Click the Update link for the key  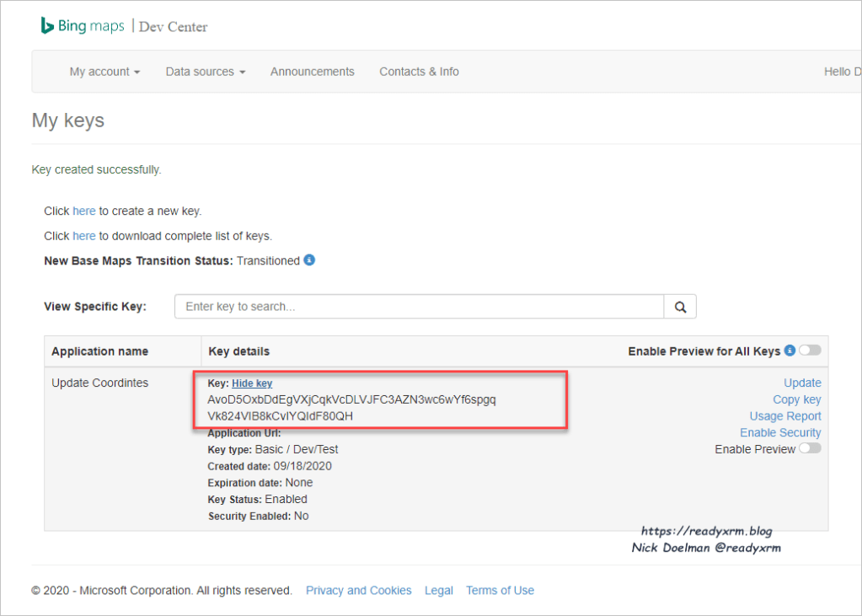click(802, 383)
